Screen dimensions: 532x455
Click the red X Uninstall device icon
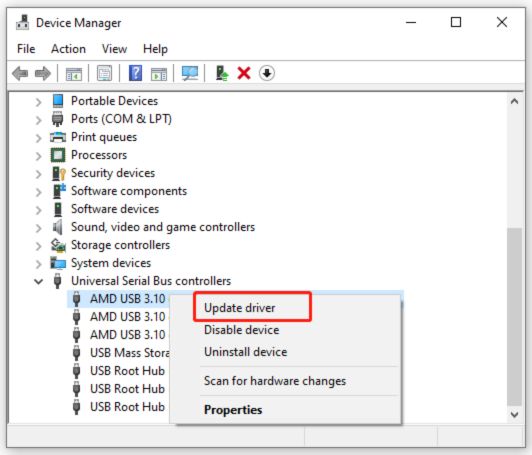pos(244,73)
